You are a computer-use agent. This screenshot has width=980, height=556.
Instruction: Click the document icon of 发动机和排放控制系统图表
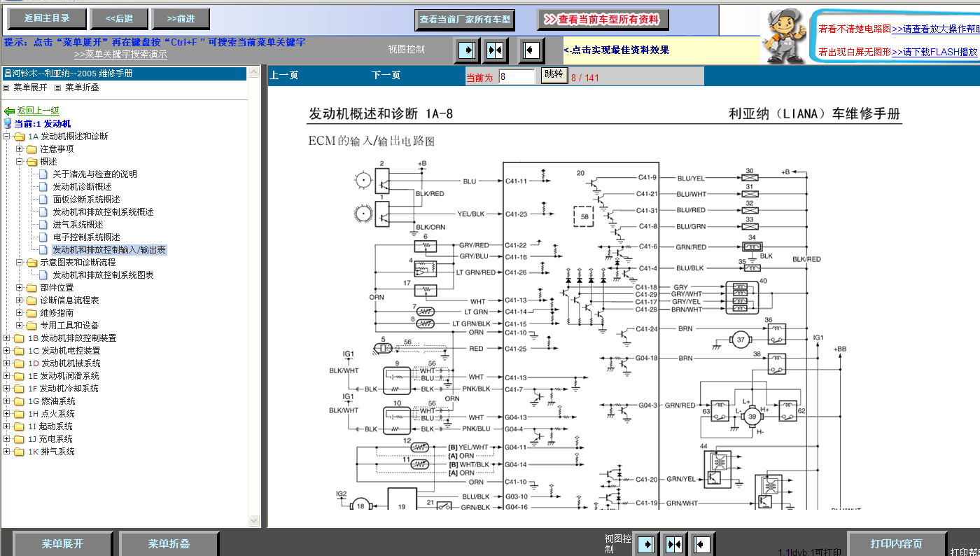pyautogui.click(x=44, y=275)
